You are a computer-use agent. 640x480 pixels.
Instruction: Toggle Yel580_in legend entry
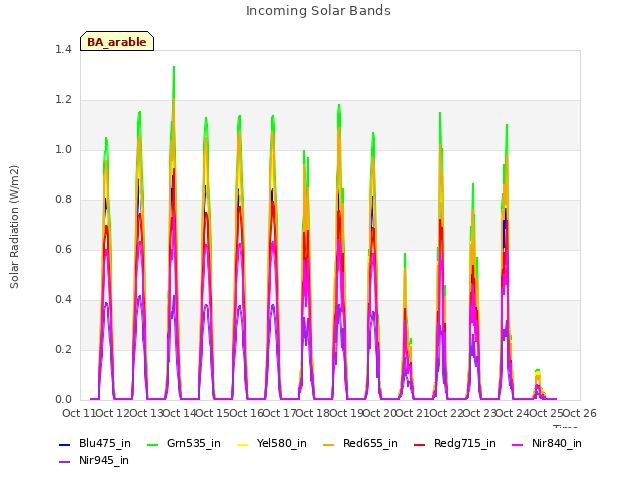272,443
